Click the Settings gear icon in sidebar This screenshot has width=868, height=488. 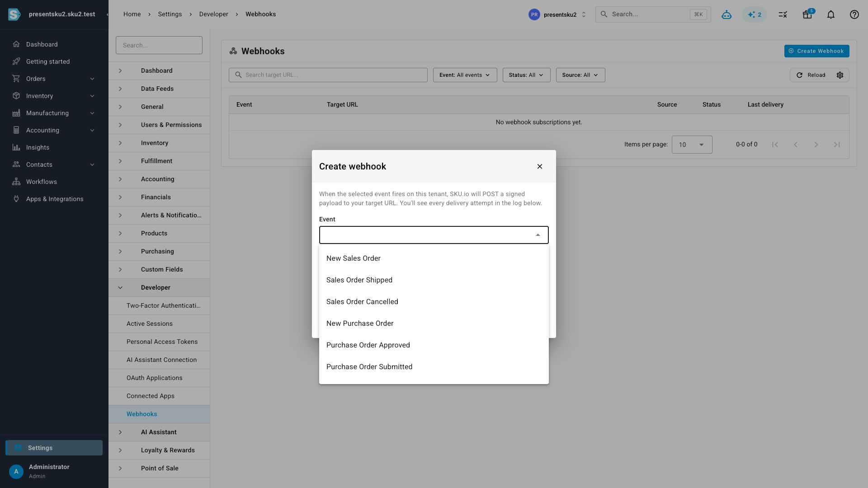pos(18,448)
